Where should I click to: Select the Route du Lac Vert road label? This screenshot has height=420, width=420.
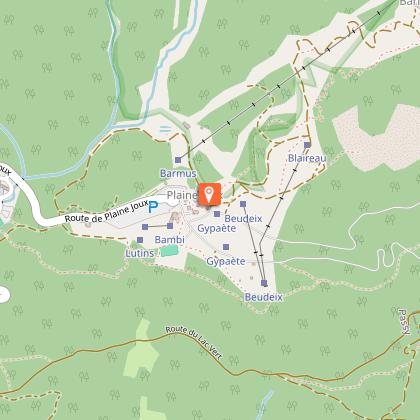(x=194, y=343)
